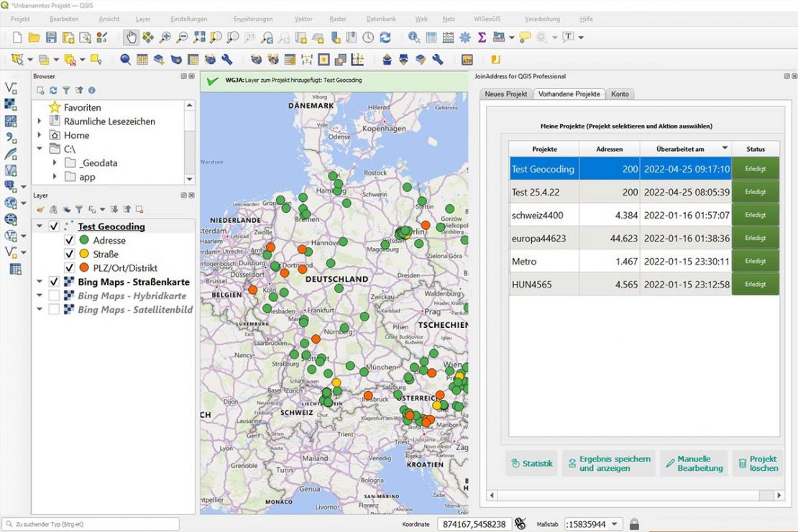Activate the Pan Map hand tool

[x=132, y=37]
